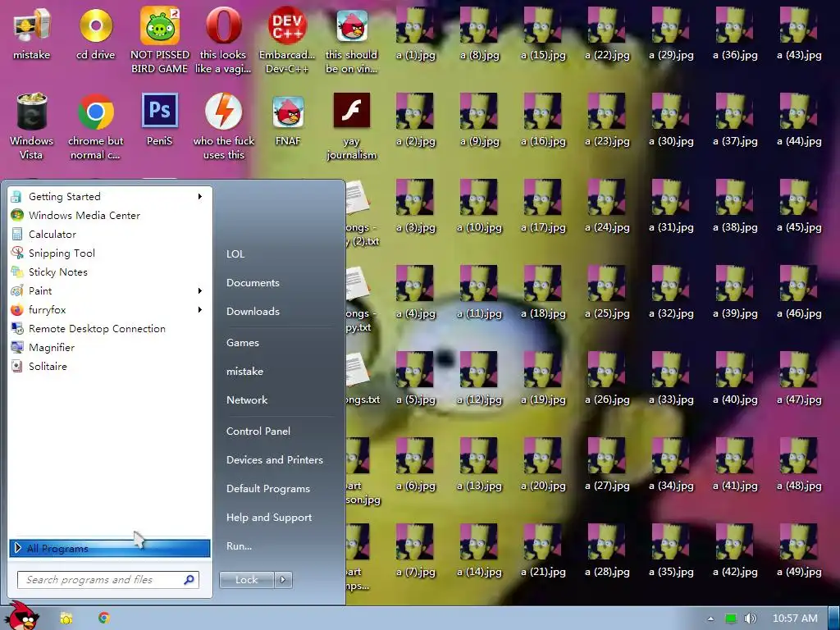Click the Lock button
Image resolution: width=840 pixels, height=630 pixels.
247,580
